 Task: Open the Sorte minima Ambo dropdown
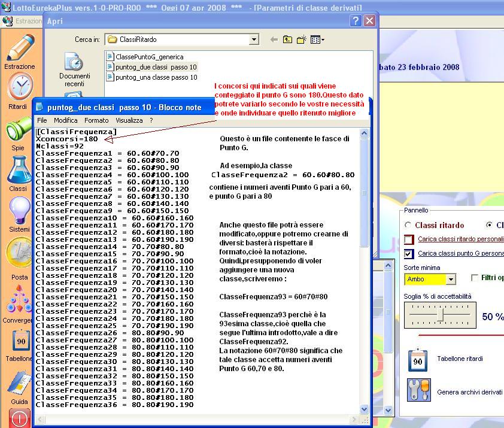[451, 279]
